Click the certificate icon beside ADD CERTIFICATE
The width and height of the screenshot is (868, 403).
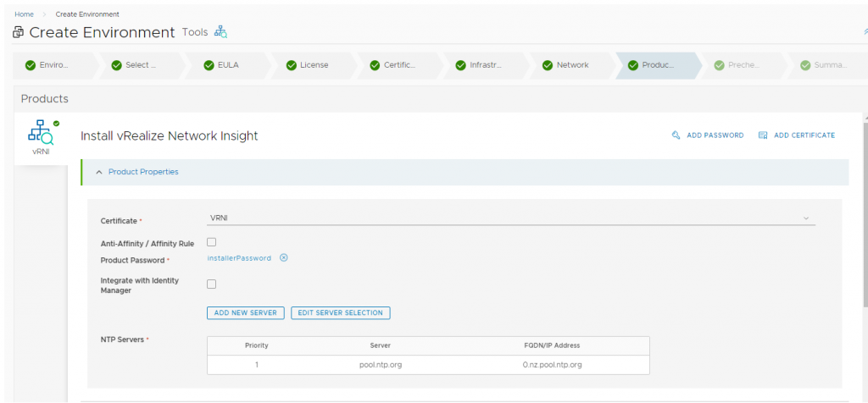click(x=763, y=135)
